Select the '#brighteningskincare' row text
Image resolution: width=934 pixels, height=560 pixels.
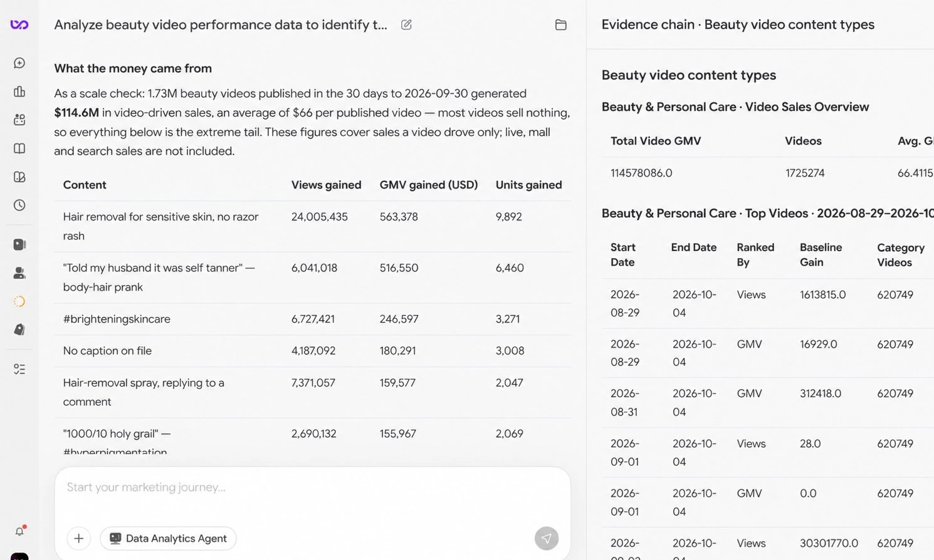(x=117, y=319)
